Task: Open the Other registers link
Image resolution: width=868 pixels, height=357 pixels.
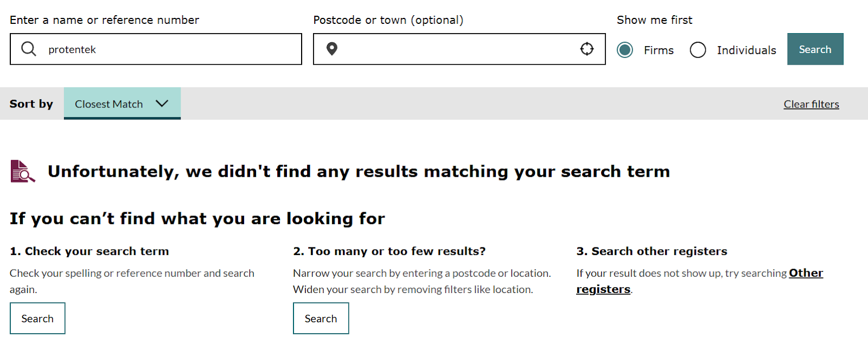Action: click(700, 281)
